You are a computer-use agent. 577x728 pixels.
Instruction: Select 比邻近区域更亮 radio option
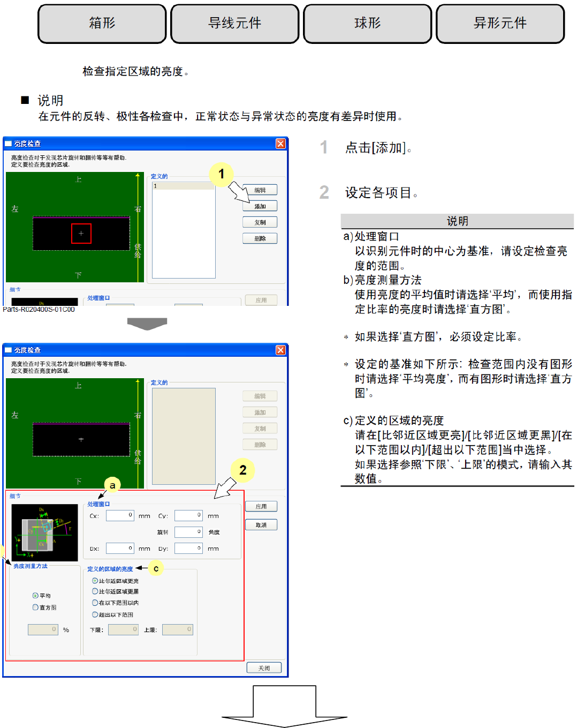95,581
